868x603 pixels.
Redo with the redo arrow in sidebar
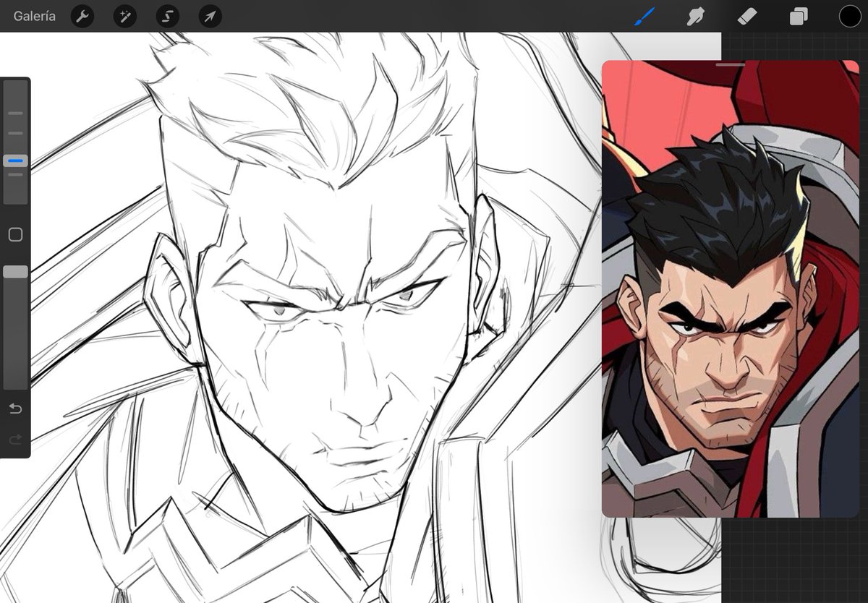[15, 439]
